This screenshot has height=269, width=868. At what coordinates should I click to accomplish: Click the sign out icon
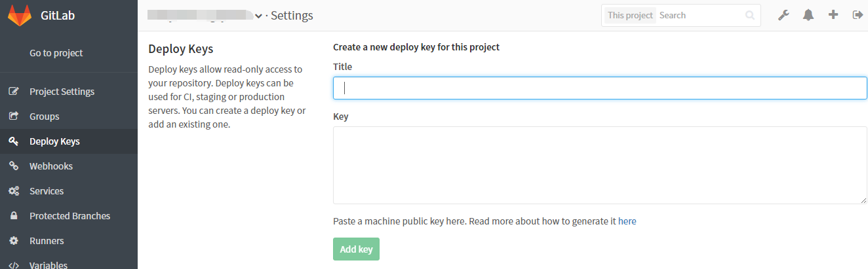(857, 15)
